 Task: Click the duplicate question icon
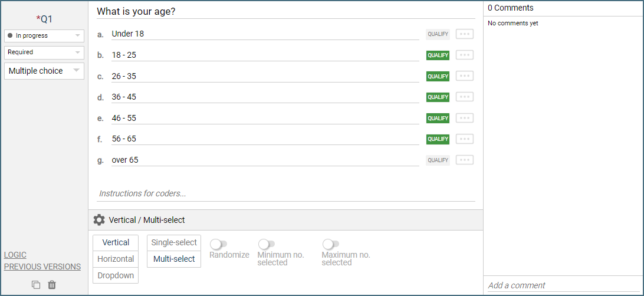tap(36, 285)
